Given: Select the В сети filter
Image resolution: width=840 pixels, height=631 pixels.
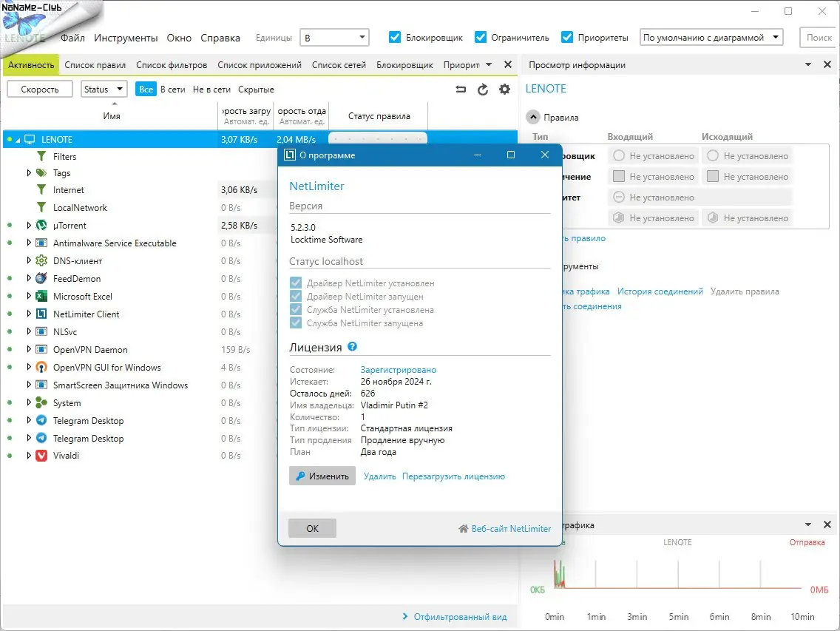Looking at the screenshot, I should click(173, 89).
